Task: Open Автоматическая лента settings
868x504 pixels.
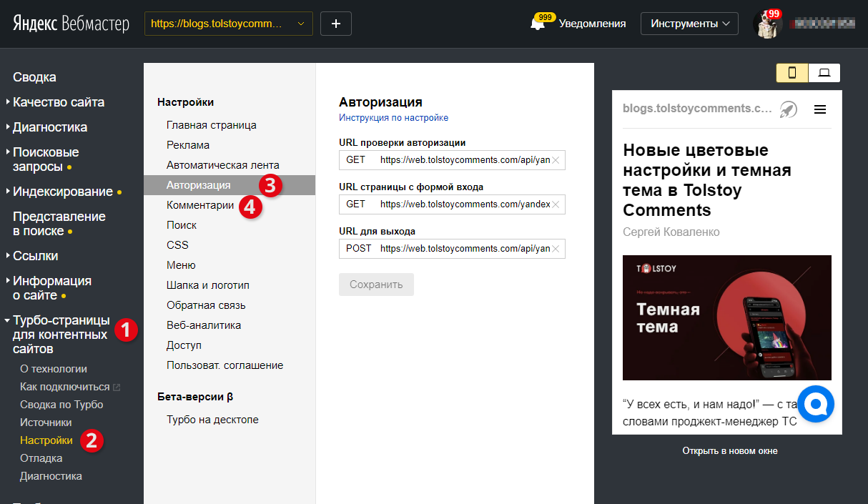Action: point(223,165)
